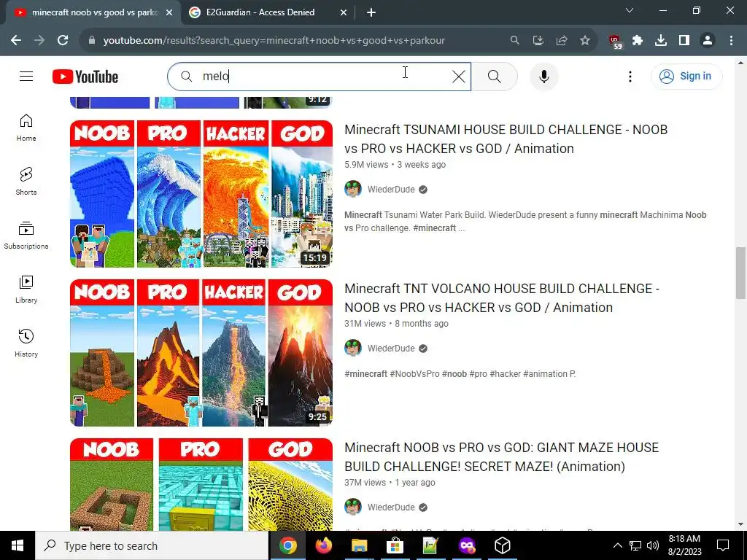Viewport: 747px width, 560px height.
Task: Click the Tsunami House Build Challenge title
Action: click(x=506, y=139)
